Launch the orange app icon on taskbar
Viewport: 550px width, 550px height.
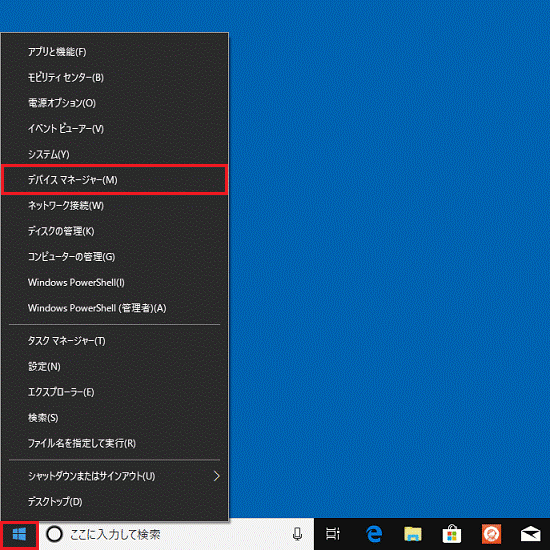tap(491, 534)
